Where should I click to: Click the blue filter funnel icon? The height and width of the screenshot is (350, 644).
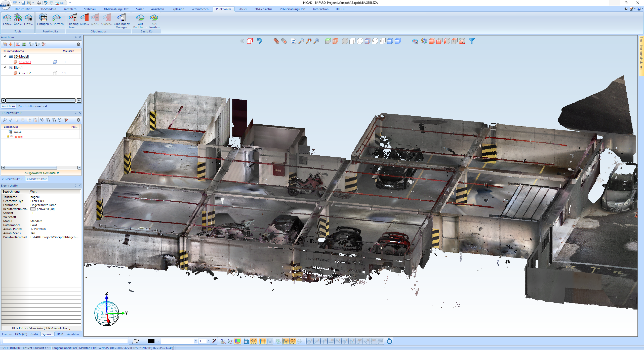pos(472,41)
